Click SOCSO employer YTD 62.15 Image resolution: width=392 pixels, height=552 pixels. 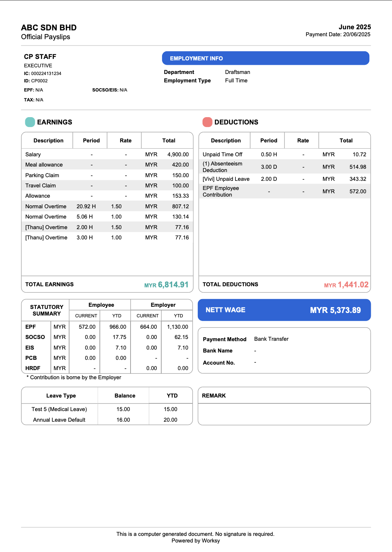point(181,337)
